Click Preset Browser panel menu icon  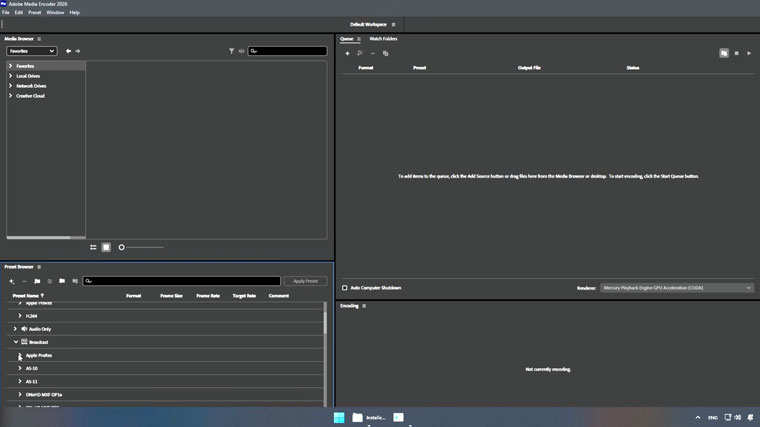[x=39, y=267]
